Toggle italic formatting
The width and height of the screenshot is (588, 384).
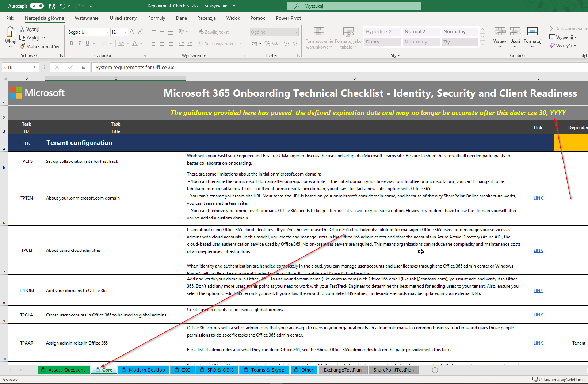[x=79, y=43]
